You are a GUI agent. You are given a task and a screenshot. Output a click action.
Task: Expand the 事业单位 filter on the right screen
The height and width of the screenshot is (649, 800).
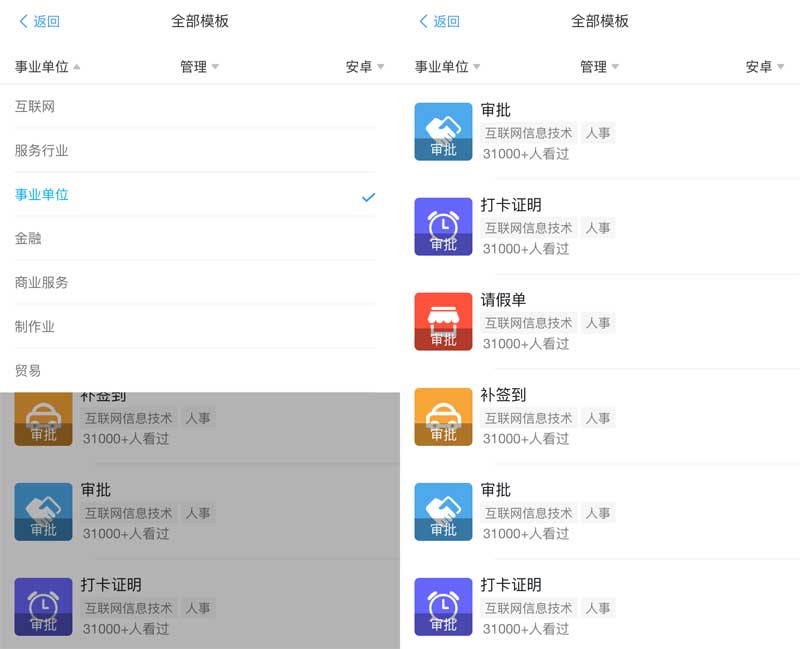(x=447, y=66)
